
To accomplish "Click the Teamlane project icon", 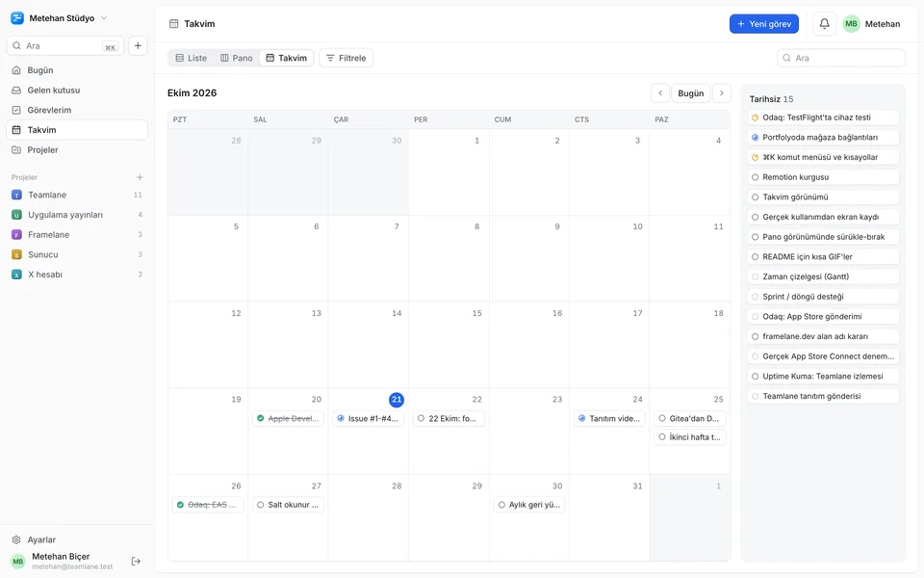I will tap(17, 195).
